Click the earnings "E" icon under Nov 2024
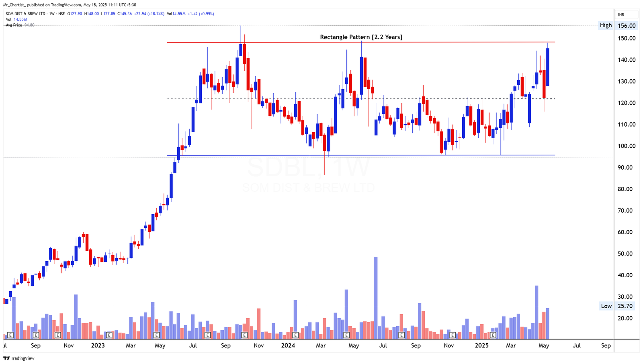The image size is (643, 364). coord(452,334)
